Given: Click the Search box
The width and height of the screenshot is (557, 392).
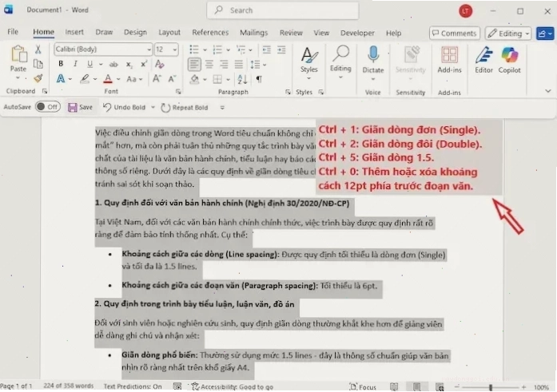Looking at the screenshot, I should (x=283, y=10).
